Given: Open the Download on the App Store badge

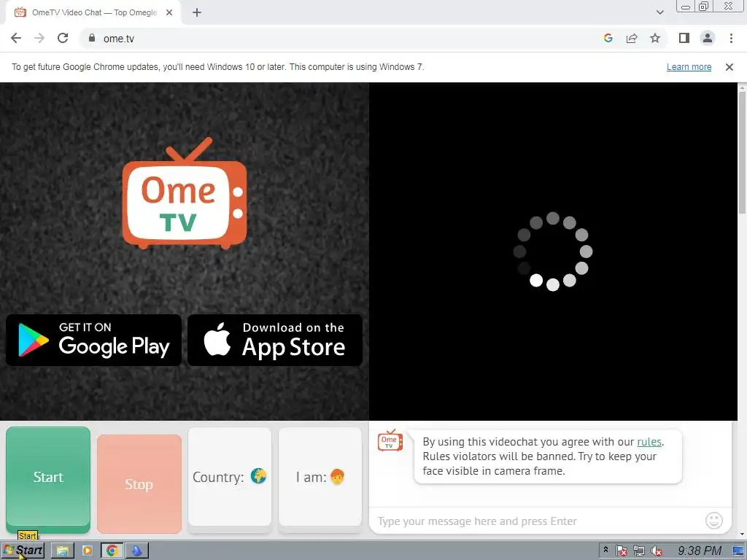Looking at the screenshot, I should 275,340.
